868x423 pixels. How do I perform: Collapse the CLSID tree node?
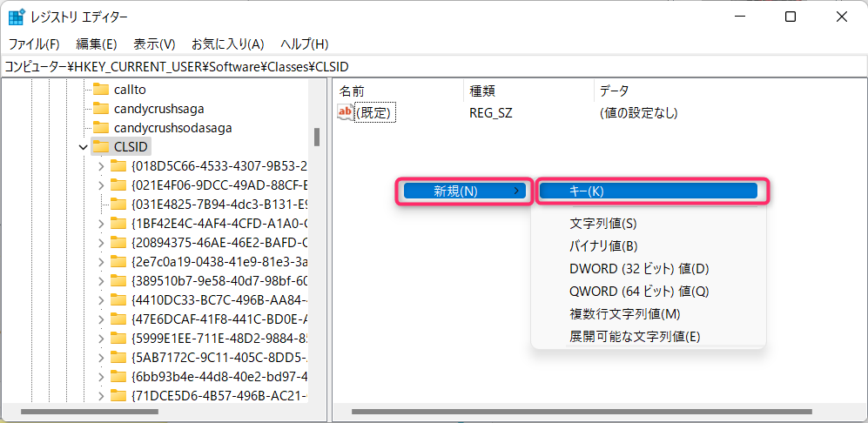pyautogui.click(x=83, y=147)
